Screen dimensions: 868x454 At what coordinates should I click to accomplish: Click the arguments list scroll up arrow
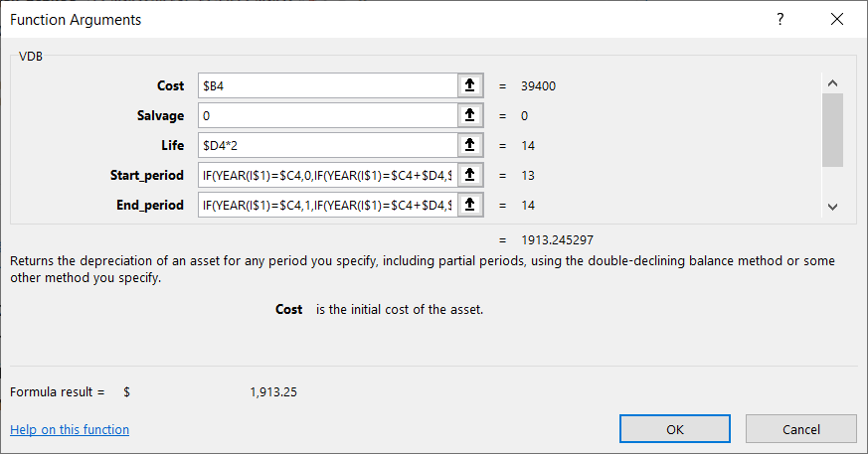[832, 83]
